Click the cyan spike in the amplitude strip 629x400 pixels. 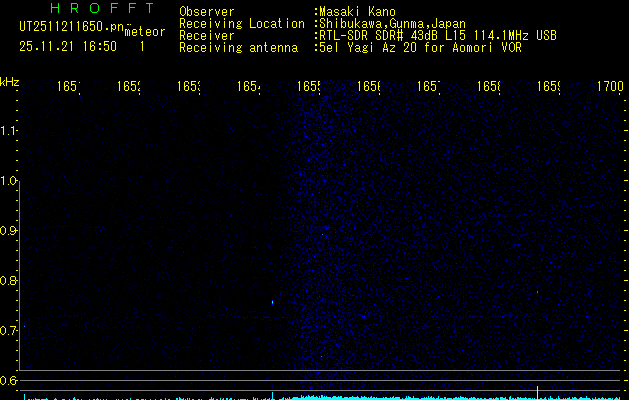(272, 395)
